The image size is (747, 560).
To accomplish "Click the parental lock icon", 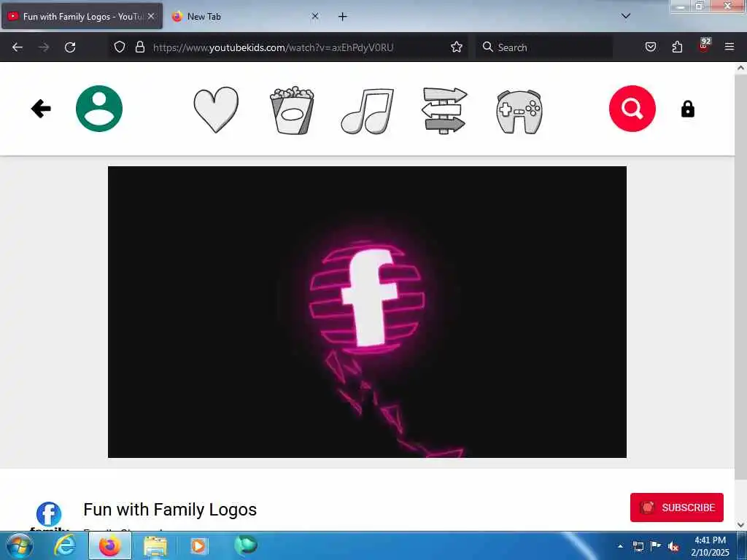I will [687, 109].
